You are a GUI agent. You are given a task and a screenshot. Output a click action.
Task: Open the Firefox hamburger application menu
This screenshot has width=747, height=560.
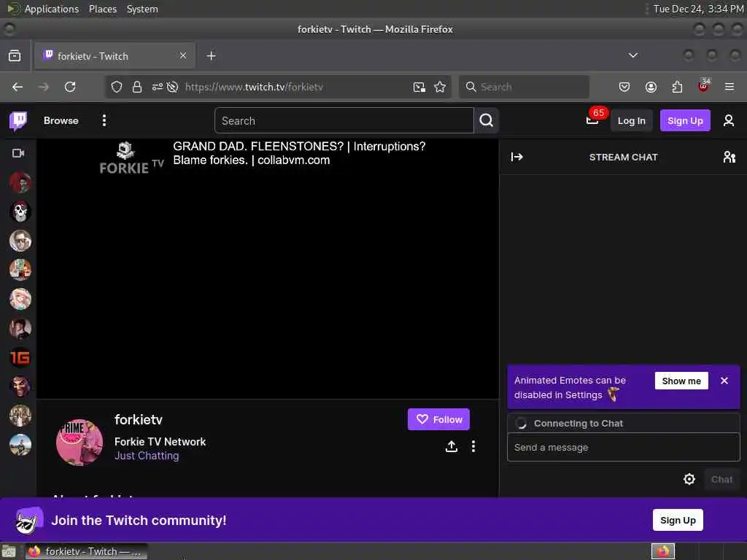coord(729,87)
